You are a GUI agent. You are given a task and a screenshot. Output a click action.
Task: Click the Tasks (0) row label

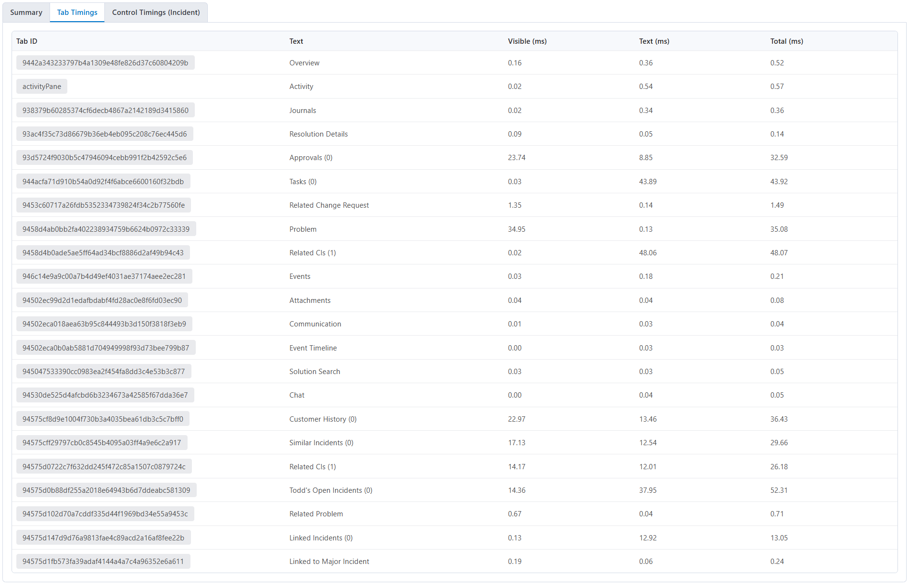pos(303,182)
